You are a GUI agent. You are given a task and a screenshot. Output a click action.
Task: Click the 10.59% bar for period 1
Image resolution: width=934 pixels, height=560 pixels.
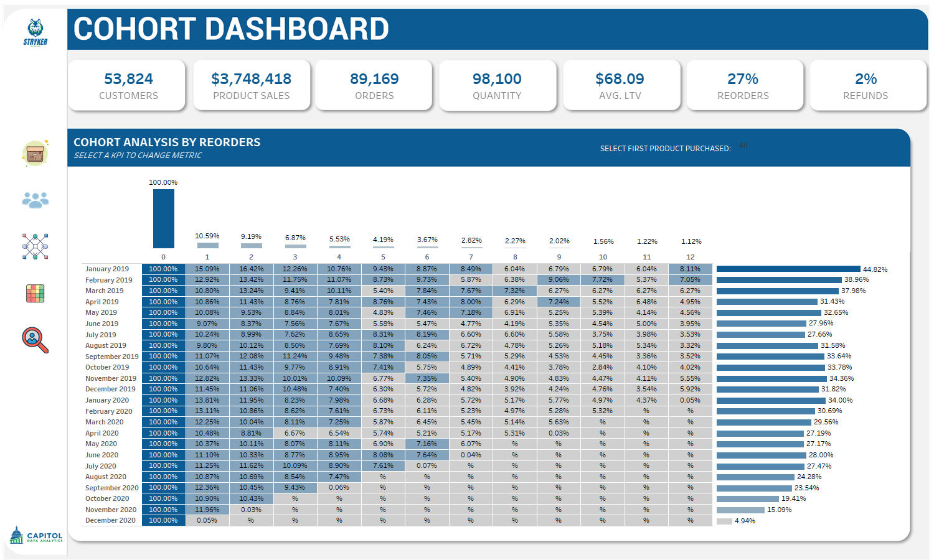pos(207,245)
